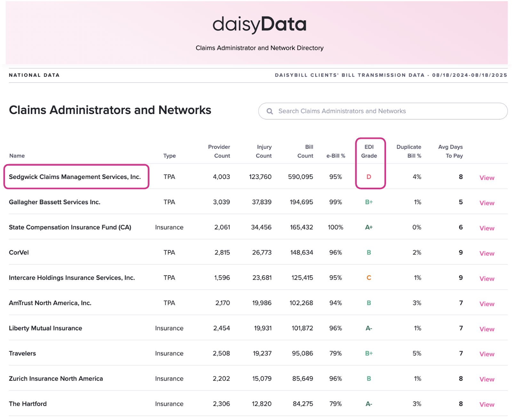Image resolution: width=512 pixels, height=420 pixels.
Task: Sort by the Type column header
Action: [169, 156]
